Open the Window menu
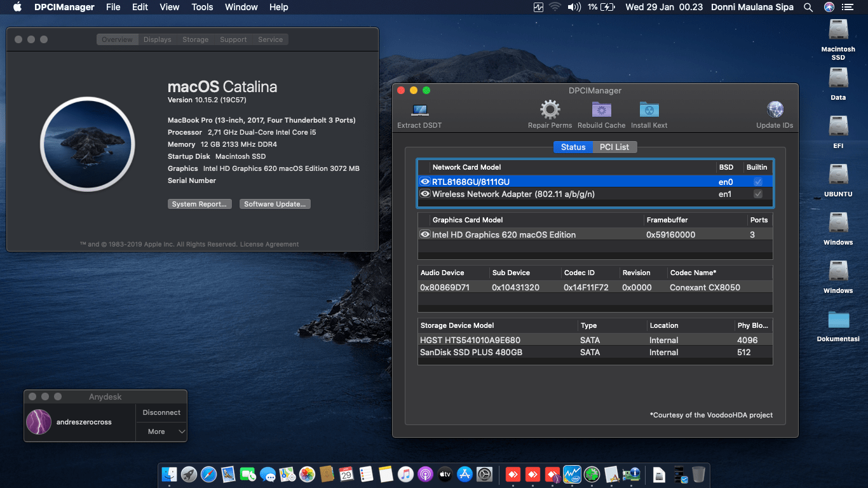 coord(241,7)
